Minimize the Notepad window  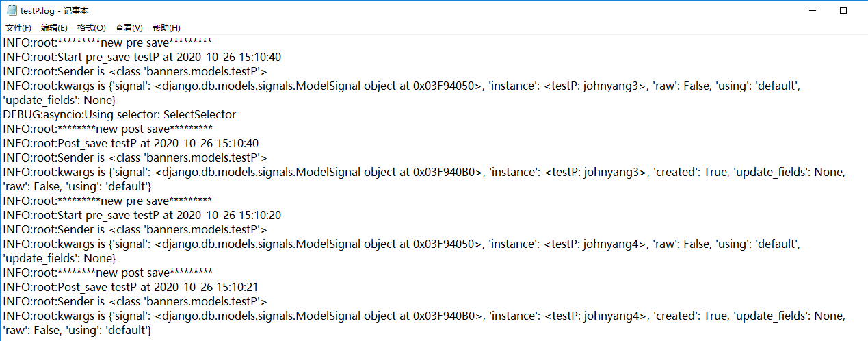pyautogui.click(x=812, y=11)
